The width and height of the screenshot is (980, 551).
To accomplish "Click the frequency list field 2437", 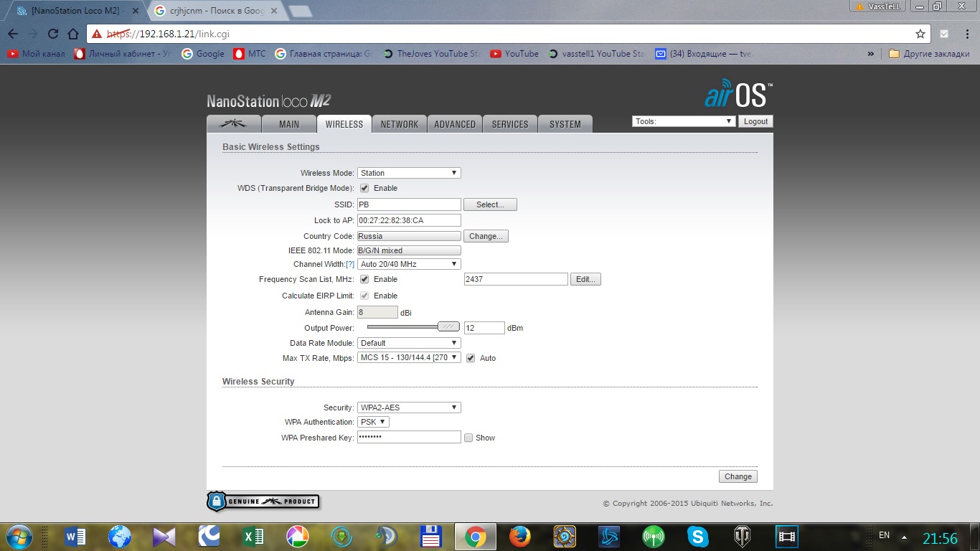I will pyautogui.click(x=516, y=279).
